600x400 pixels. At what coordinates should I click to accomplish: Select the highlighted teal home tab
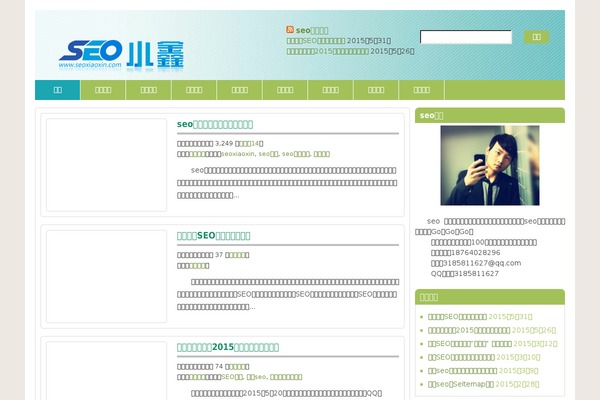tap(57, 90)
